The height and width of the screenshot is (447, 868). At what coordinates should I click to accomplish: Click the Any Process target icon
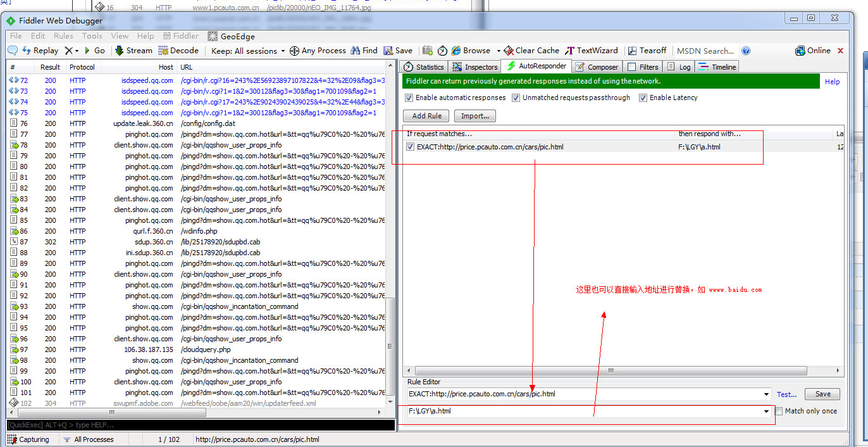[x=294, y=51]
